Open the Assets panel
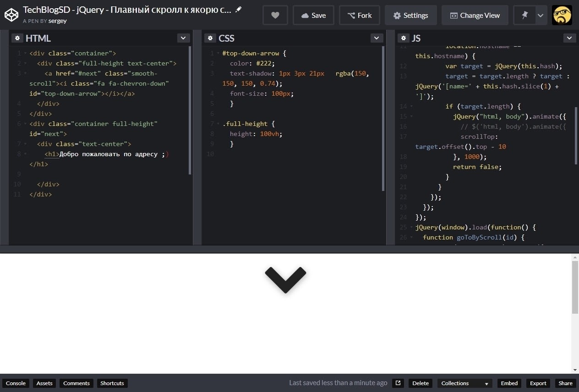Image resolution: width=579 pixels, height=392 pixels. 44,383
